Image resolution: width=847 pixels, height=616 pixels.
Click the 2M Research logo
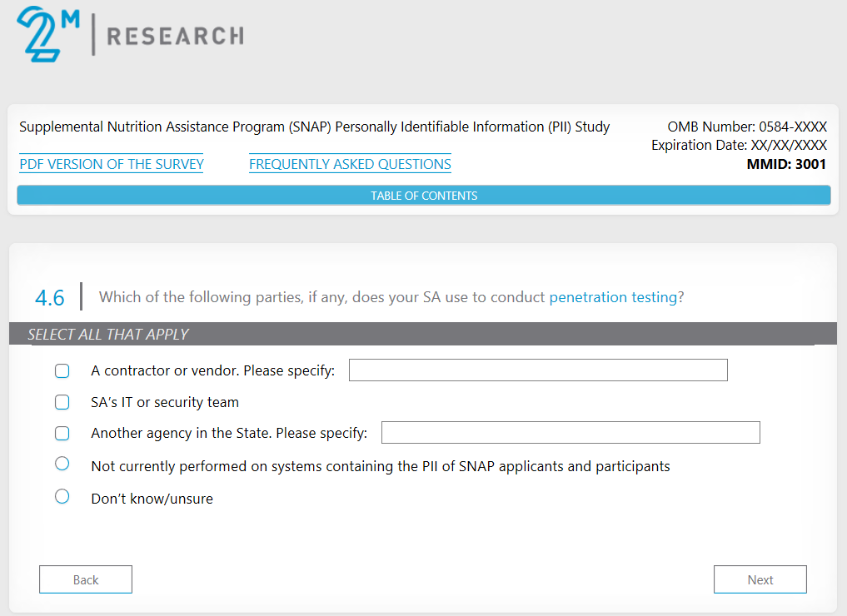point(130,34)
